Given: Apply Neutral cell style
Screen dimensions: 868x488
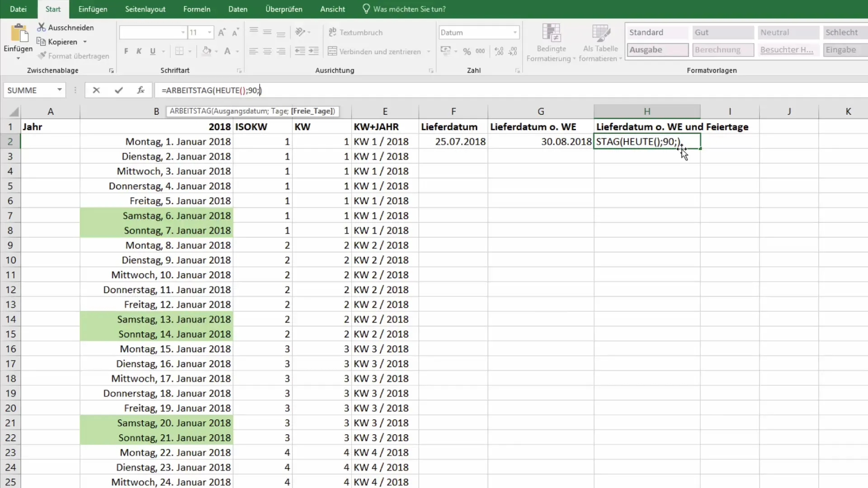Looking at the screenshot, I should pyautogui.click(x=788, y=33).
